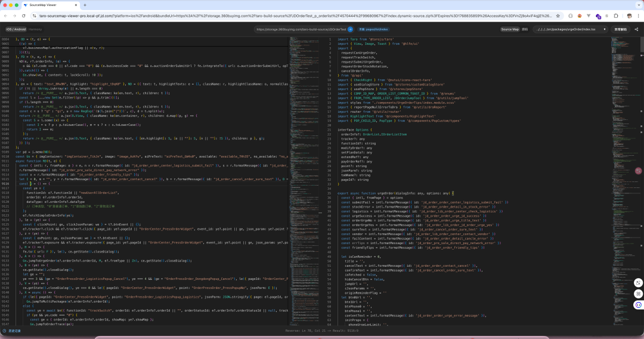Open site information icon in address bar
This screenshot has height=339, width=644.
pos(34,16)
